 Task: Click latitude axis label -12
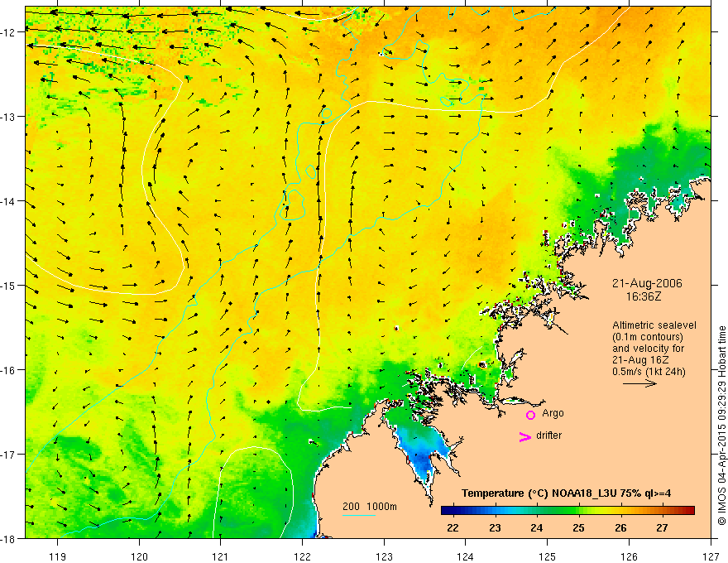(x=8, y=32)
